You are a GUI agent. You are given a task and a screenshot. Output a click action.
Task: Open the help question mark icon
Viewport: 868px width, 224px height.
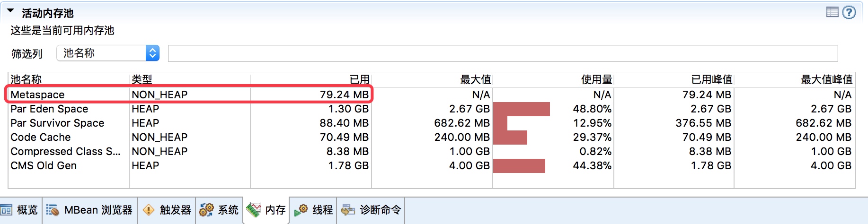[x=849, y=12]
